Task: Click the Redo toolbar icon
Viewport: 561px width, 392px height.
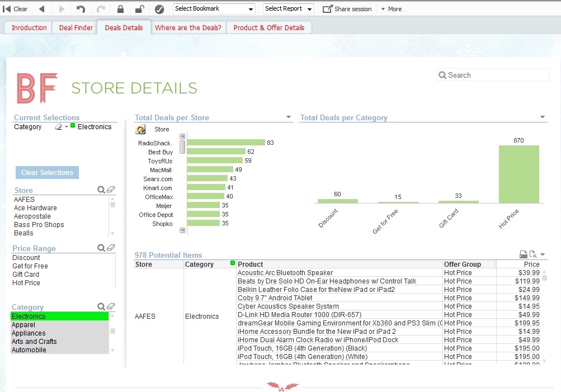Action: 101,9
